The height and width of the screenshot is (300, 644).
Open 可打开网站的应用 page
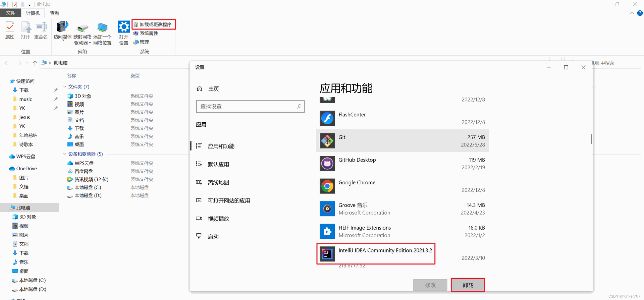[223, 200]
